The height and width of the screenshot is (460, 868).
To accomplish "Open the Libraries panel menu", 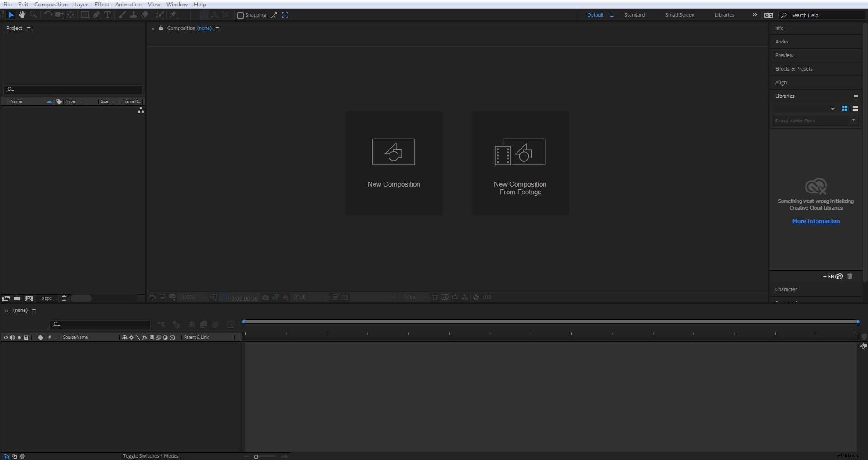I will pyautogui.click(x=855, y=96).
